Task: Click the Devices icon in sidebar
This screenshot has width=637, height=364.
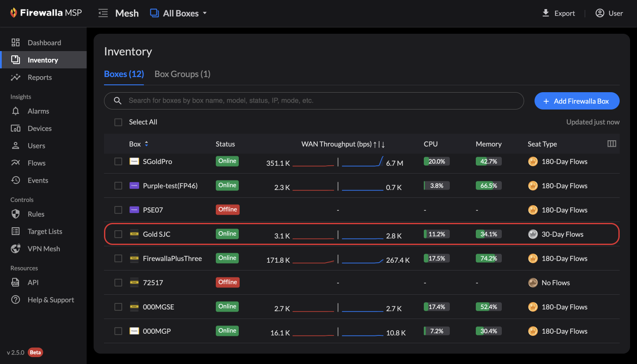Action: click(x=16, y=128)
